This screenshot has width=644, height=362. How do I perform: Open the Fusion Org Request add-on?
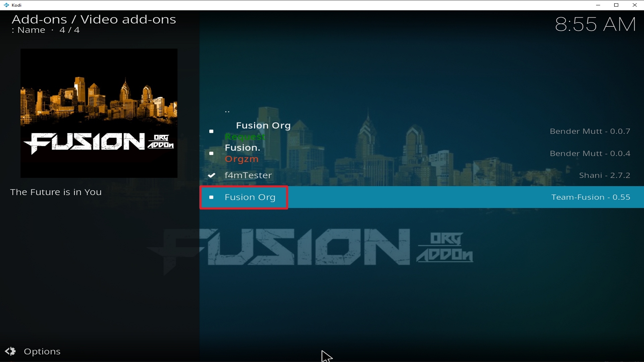click(422, 131)
